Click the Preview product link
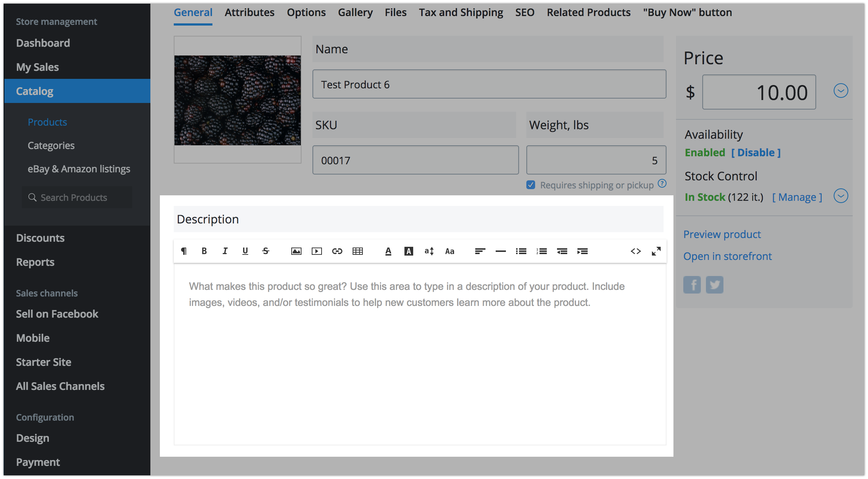868x479 pixels. [722, 234]
